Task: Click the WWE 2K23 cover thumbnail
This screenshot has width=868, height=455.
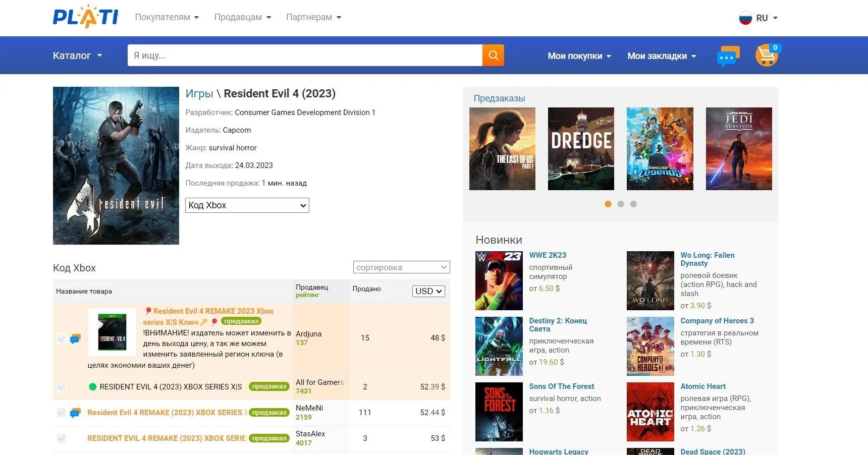Action: click(499, 280)
